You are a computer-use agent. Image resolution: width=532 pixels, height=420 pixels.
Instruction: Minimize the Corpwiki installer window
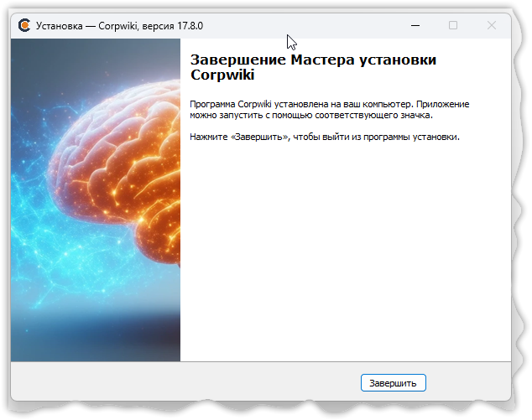pos(415,25)
